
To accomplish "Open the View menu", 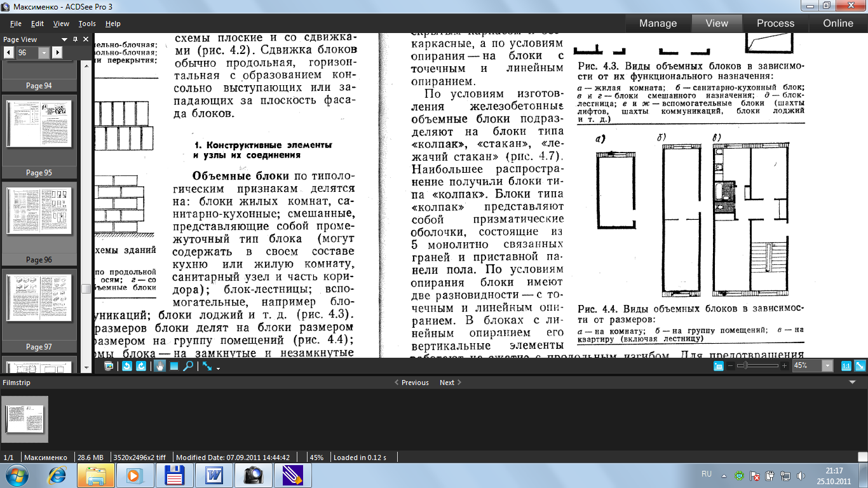I will tap(61, 24).
